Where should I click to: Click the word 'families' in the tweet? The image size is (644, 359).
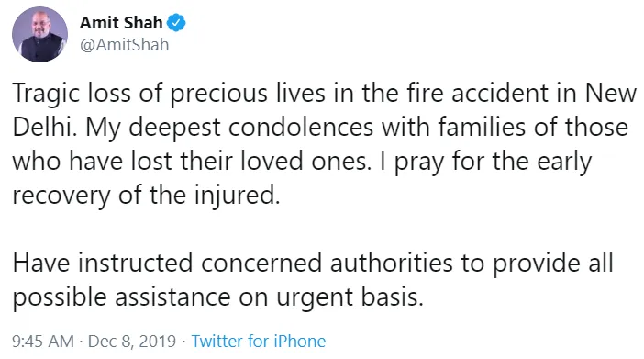[x=482, y=127]
